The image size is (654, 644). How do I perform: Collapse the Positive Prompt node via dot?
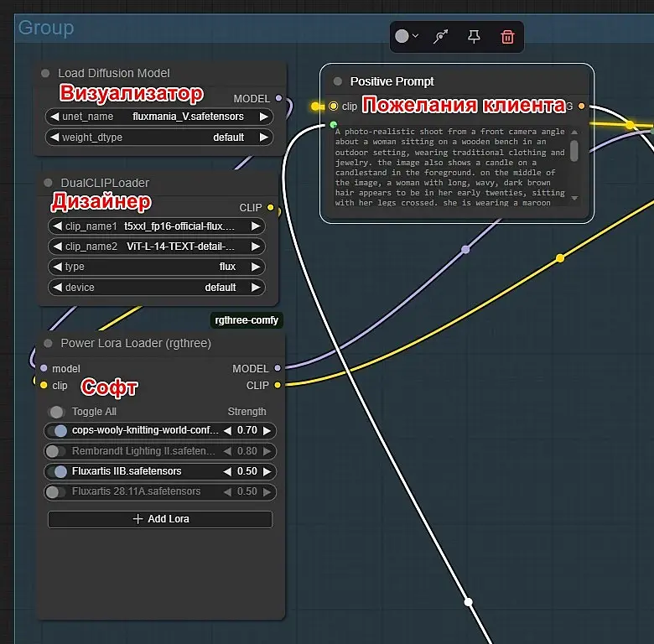click(338, 80)
